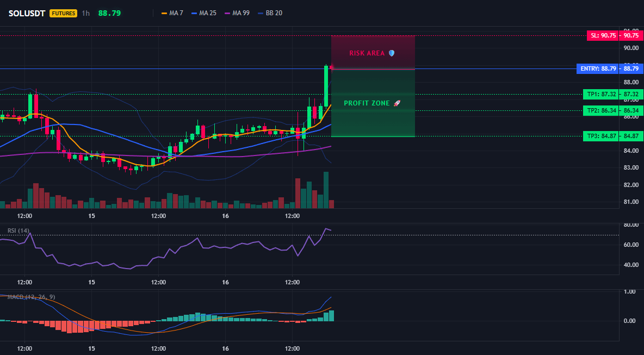Click the RSI (14) indicator label
Viewport: 644px width, 355px height.
18,231
